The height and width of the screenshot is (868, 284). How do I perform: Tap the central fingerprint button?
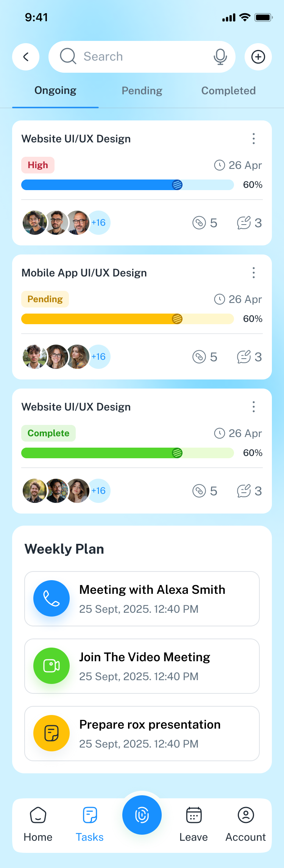coord(142,815)
